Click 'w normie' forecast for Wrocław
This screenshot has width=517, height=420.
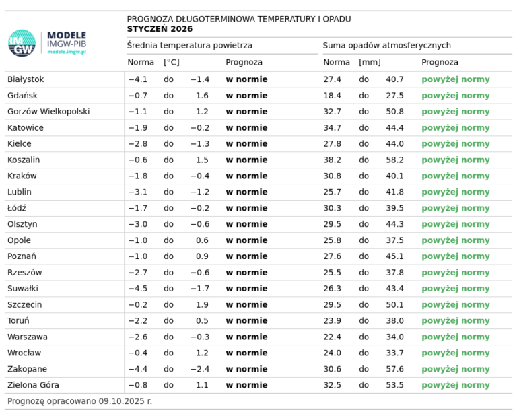tap(246, 353)
